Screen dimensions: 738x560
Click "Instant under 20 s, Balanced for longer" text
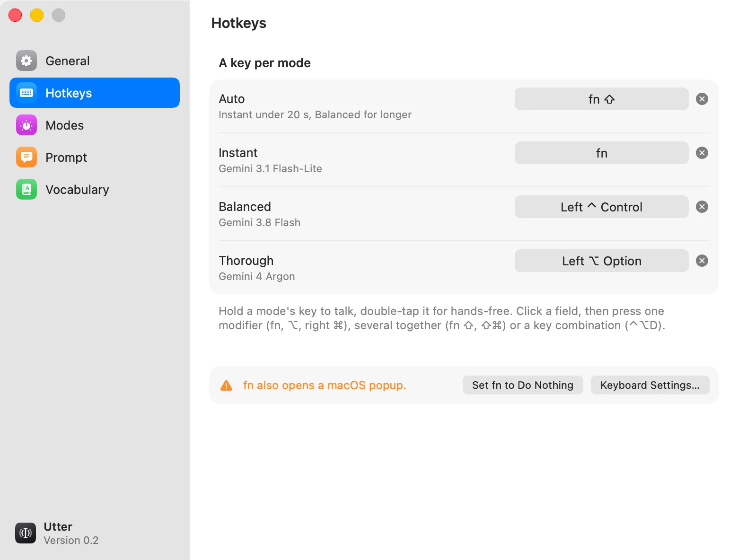point(315,114)
